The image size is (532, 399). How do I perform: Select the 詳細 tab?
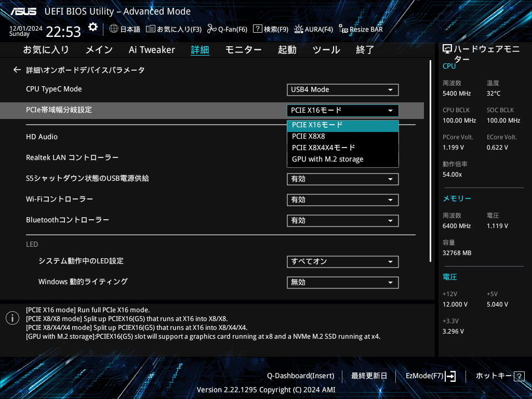(x=200, y=50)
